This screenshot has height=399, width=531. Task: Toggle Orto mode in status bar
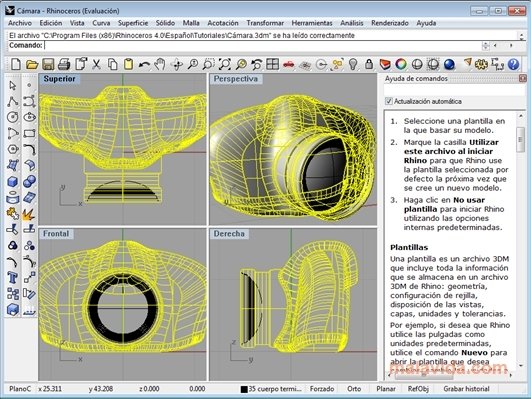(354, 389)
